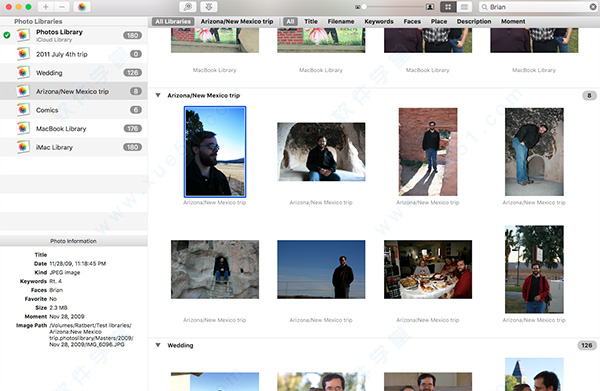The height and width of the screenshot is (391, 600).
Task: Click the date 11/28/09 value
Action: tap(78, 264)
